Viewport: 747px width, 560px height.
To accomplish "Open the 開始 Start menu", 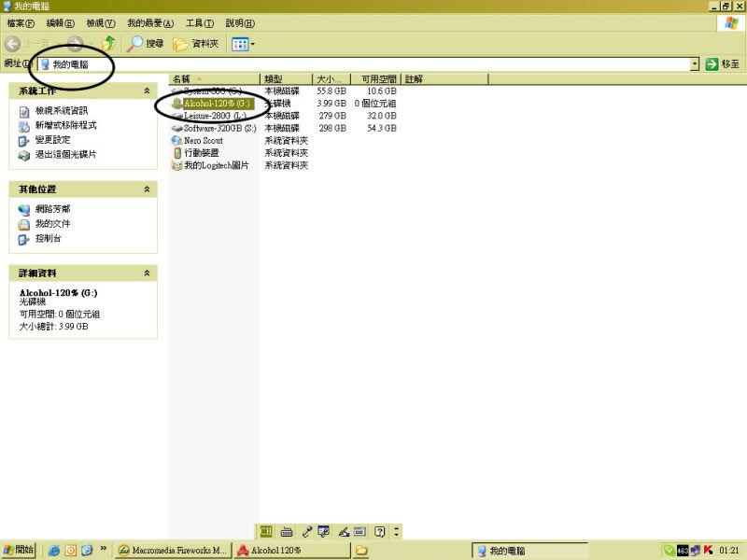I will coord(18,550).
